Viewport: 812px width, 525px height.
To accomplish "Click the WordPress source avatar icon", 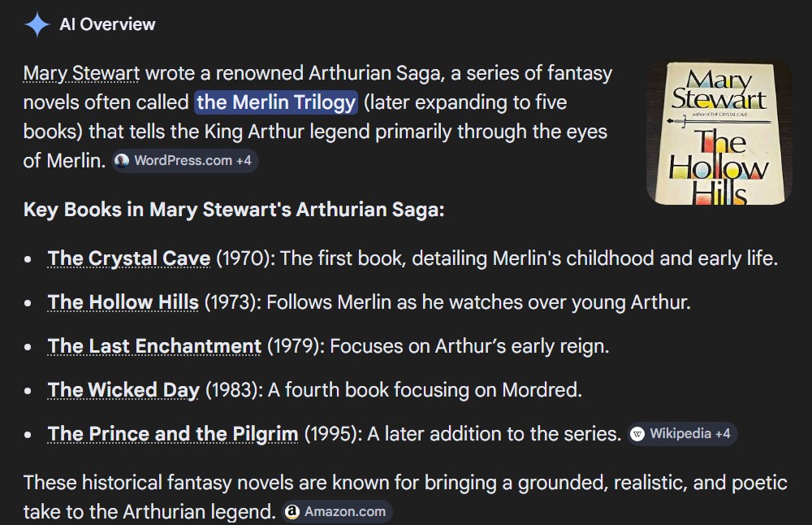I will (x=122, y=161).
